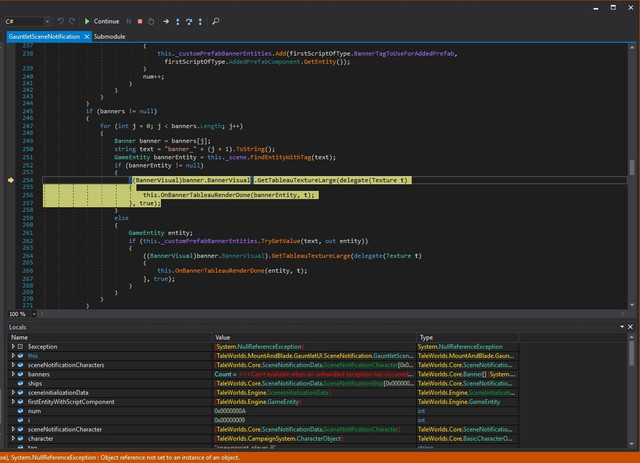The height and width of the screenshot is (463, 640).
Task: Click FindEntityWithTag on line 251
Action: 281,157
